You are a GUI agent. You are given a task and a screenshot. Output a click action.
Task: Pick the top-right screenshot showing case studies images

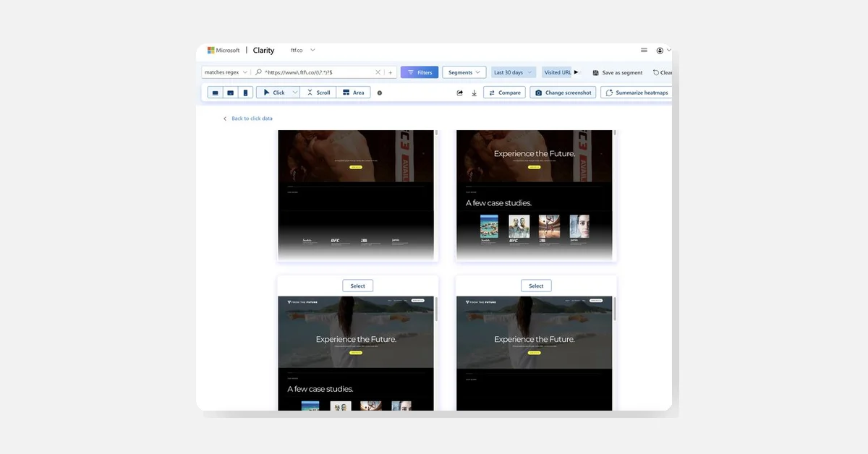pyautogui.click(x=535, y=194)
